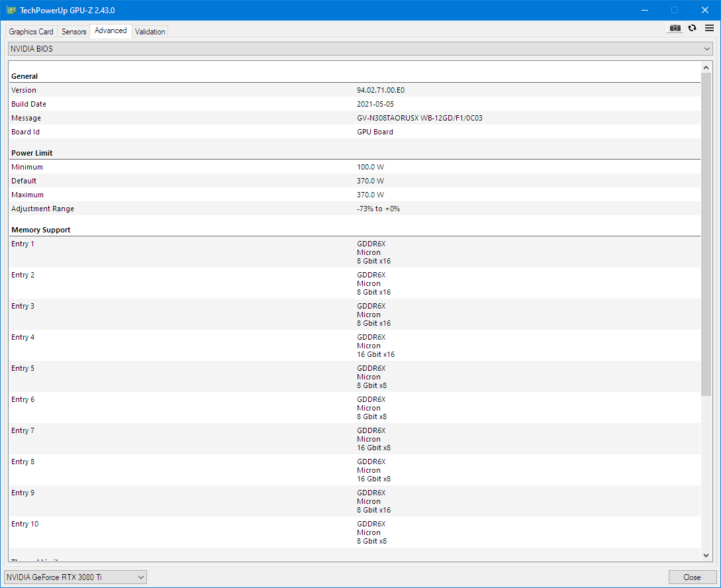Image resolution: width=721 pixels, height=588 pixels.
Task: Select the Entry 2 memory row label
Action: [x=23, y=275]
